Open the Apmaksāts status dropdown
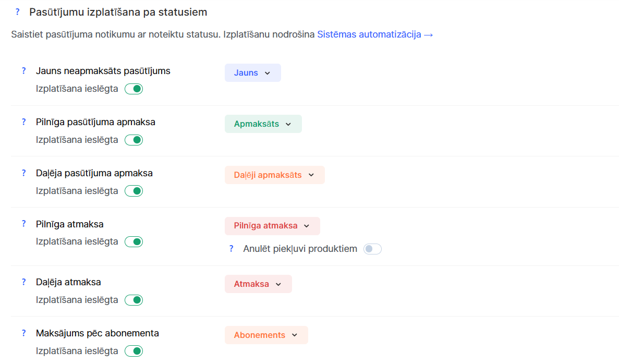This screenshot has width=619, height=364. coord(263,124)
